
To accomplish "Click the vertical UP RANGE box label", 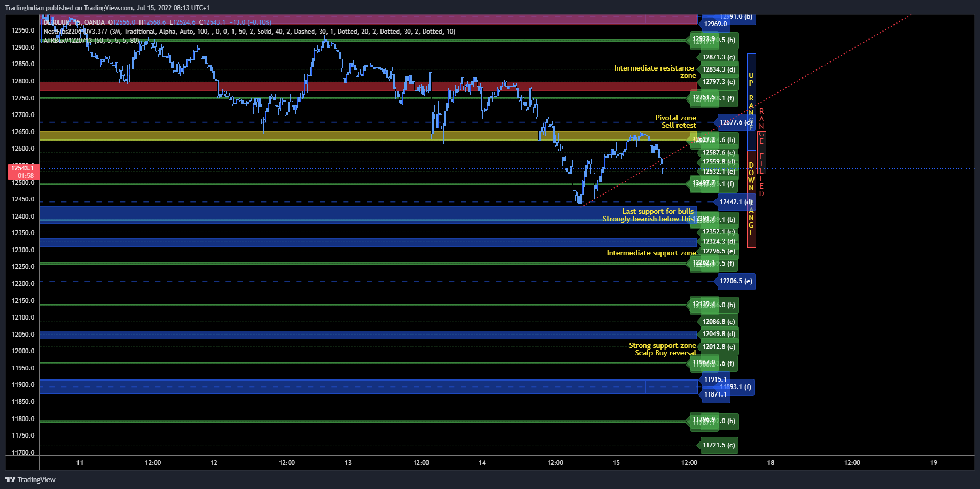I will [x=751, y=102].
